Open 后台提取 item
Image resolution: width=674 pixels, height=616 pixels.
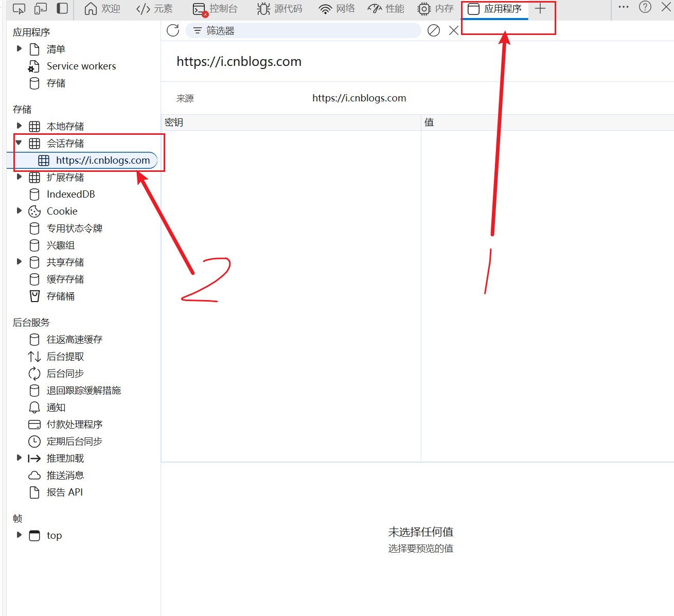65,356
